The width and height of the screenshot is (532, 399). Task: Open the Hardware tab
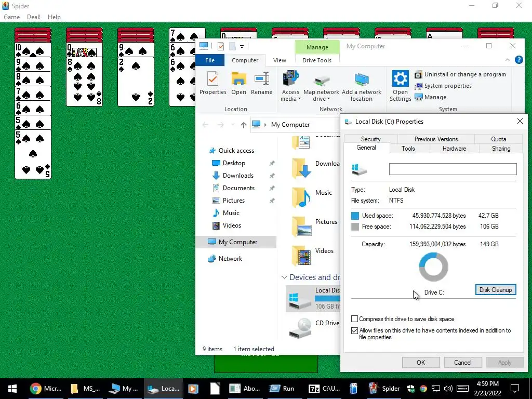tap(454, 149)
